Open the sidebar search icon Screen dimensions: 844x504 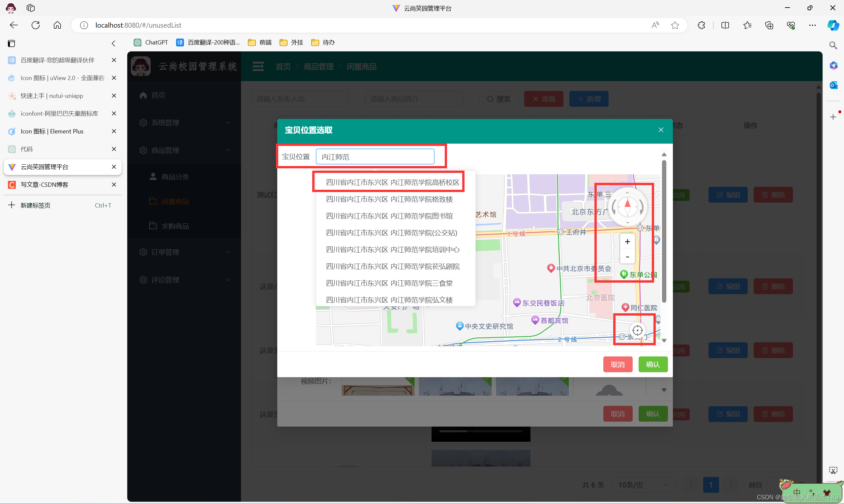(833, 45)
